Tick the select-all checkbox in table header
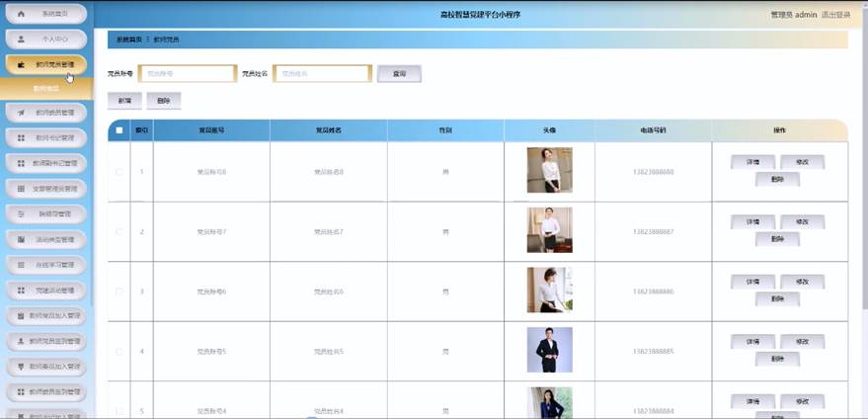 tap(119, 130)
